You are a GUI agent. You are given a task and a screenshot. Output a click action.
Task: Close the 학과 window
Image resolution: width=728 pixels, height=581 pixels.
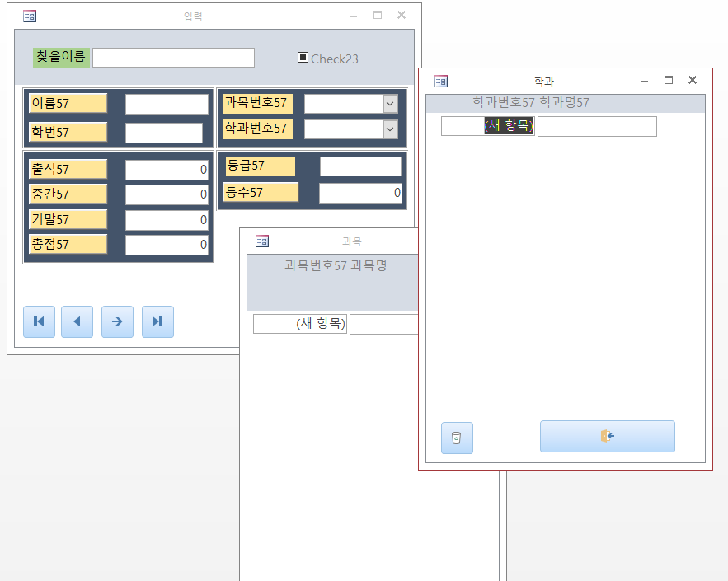693,80
